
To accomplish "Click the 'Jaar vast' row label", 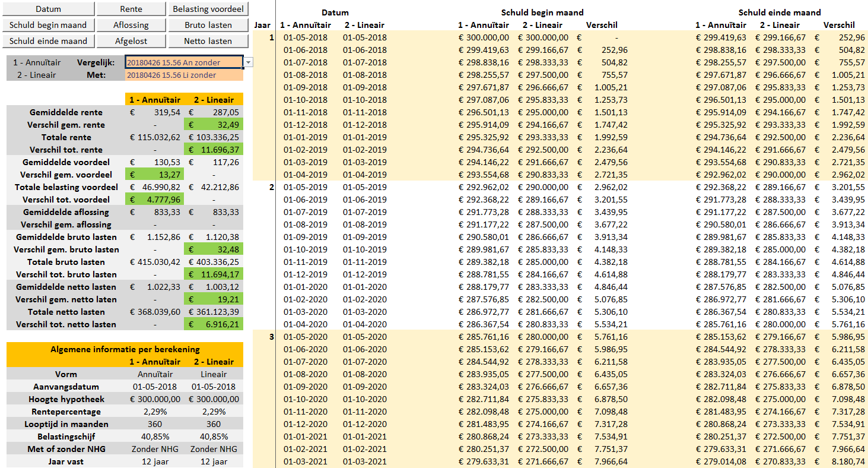I will 66,461.
